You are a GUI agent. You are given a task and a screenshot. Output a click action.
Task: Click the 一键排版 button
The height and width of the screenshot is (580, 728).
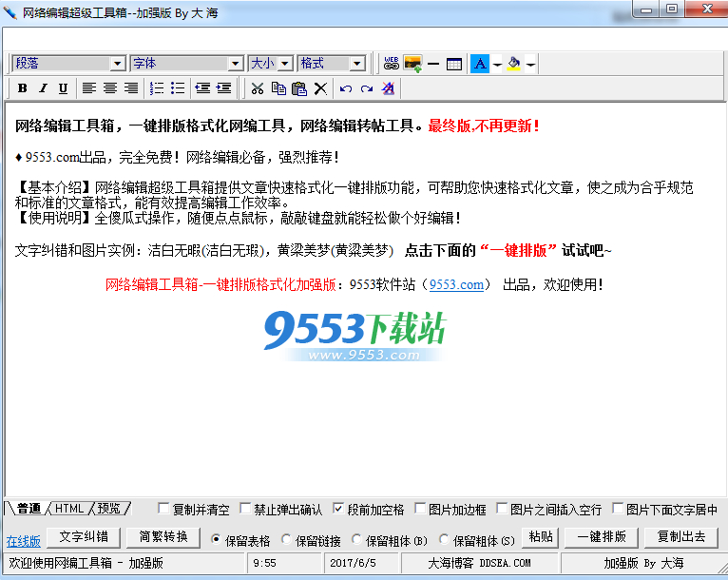[602, 537]
